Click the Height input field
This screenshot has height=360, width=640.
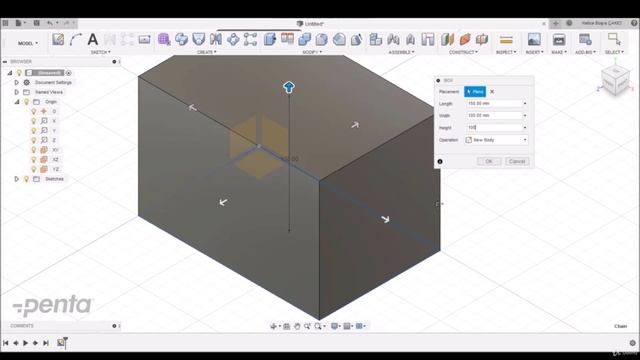coord(494,128)
